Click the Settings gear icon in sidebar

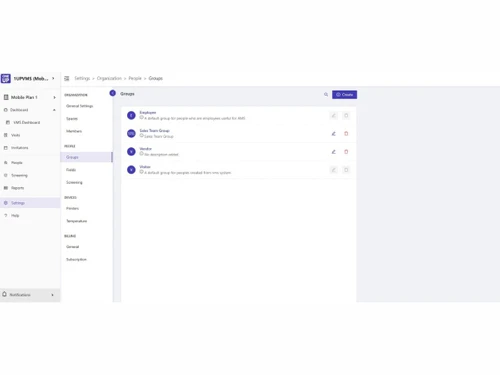[x=5, y=203]
